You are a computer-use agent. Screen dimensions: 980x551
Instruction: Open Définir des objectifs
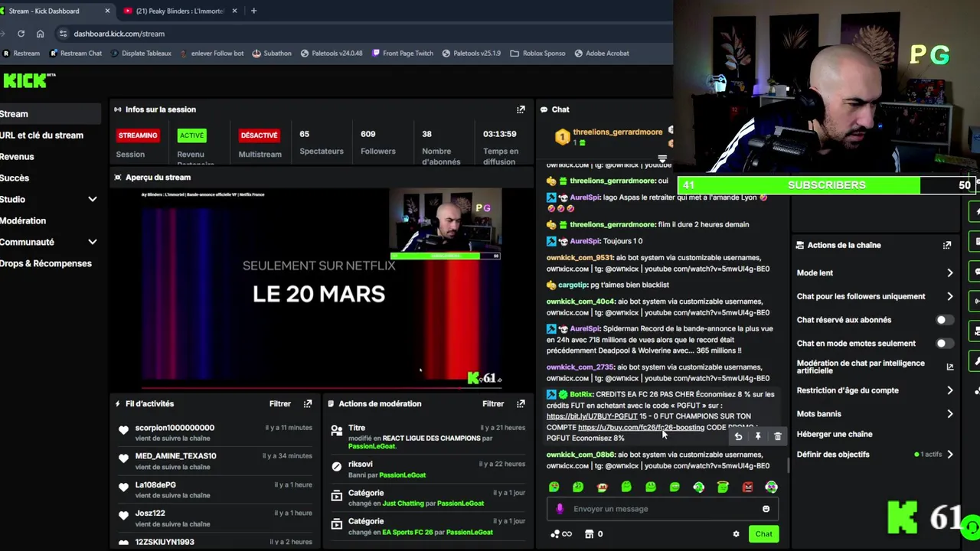pos(875,455)
